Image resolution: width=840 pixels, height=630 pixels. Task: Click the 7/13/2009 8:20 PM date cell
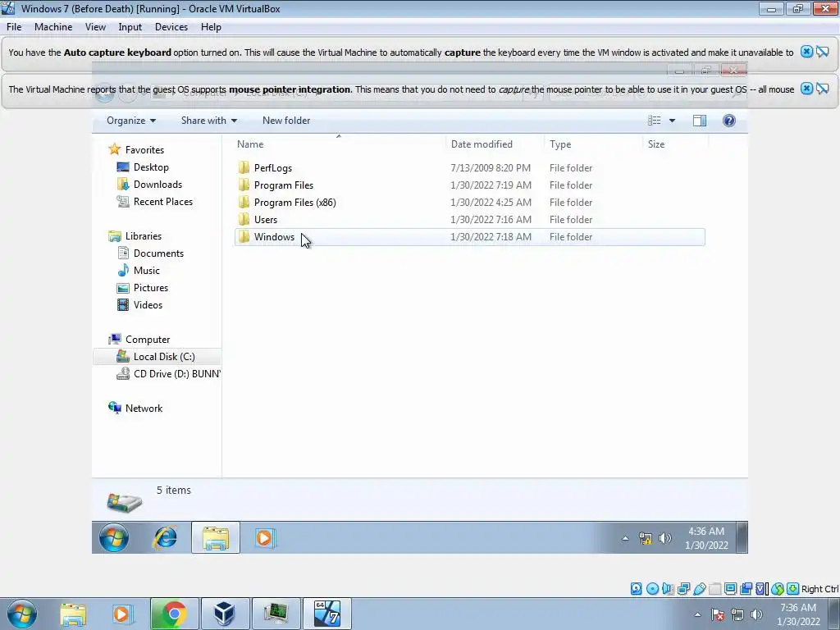click(x=491, y=168)
